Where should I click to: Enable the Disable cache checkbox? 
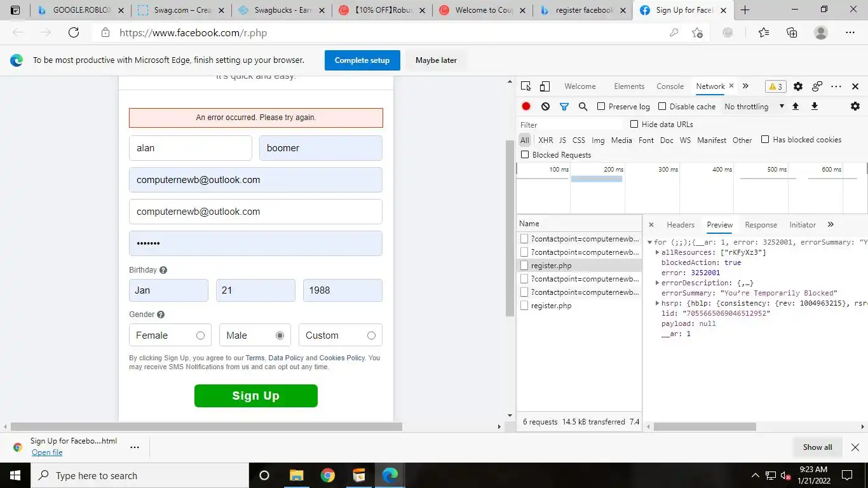pyautogui.click(x=662, y=106)
